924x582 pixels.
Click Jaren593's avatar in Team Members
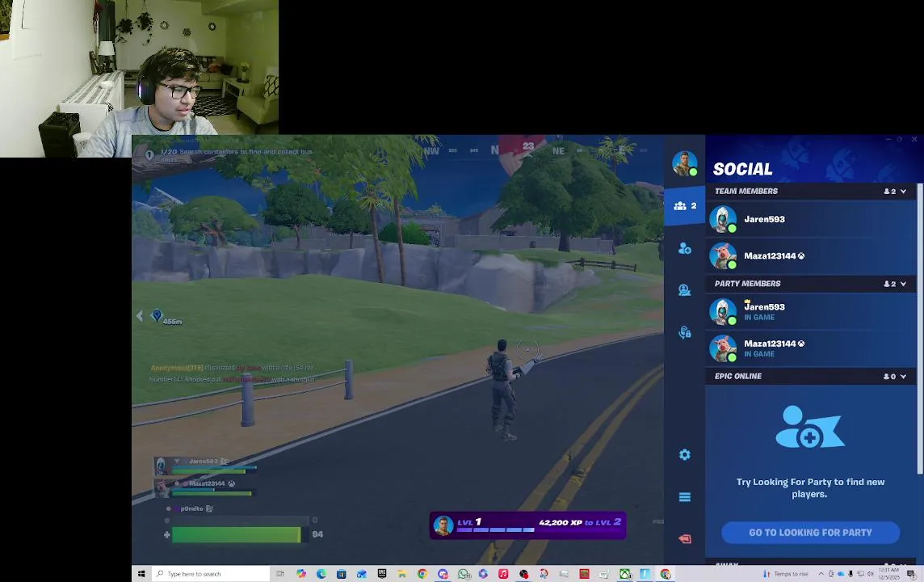[x=722, y=219]
